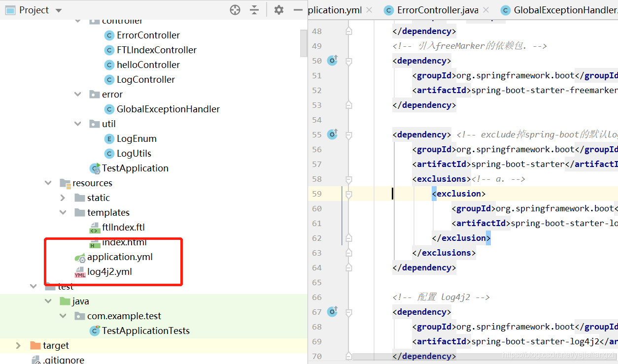
Task: Toggle code fold marker at line 50
Action: coord(349,61)
